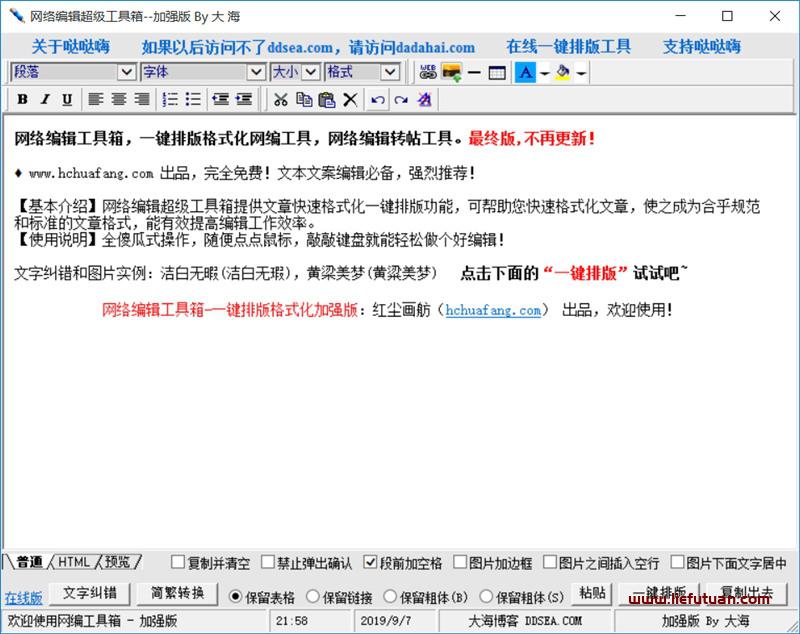Click the undo arrow icon
Viewport: 800px width, 634px height.
(377, 100)
